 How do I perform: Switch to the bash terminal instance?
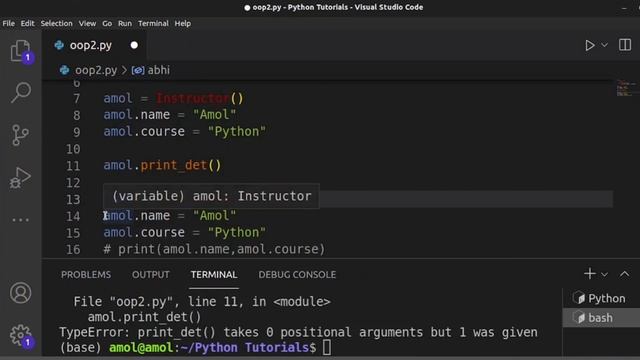pyautogui.click(x=601, y=318)
